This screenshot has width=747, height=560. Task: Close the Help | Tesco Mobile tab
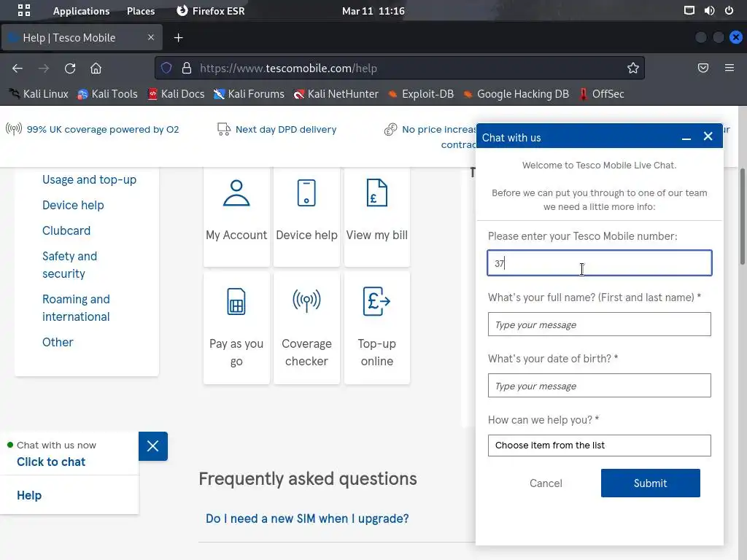point(150,37)
